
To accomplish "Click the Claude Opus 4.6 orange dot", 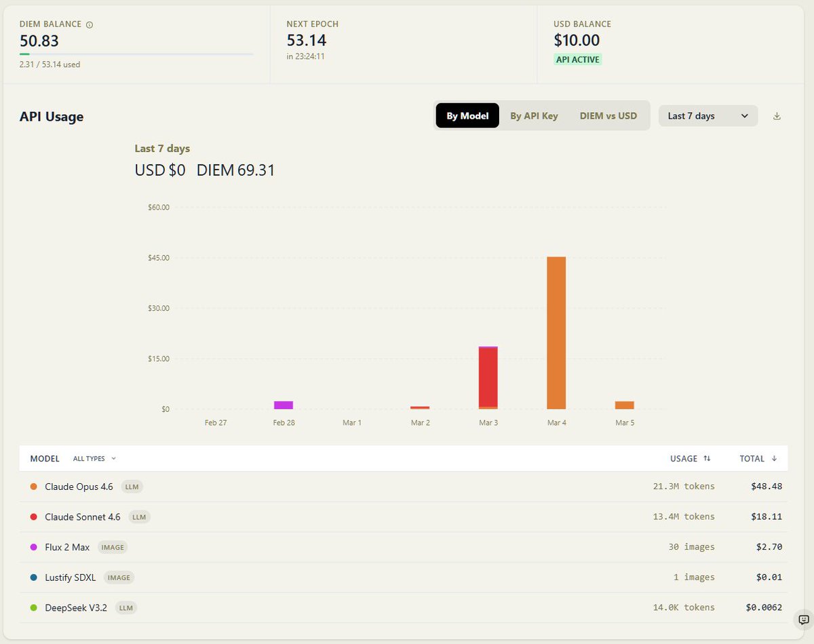I will (x=34, y=487).
